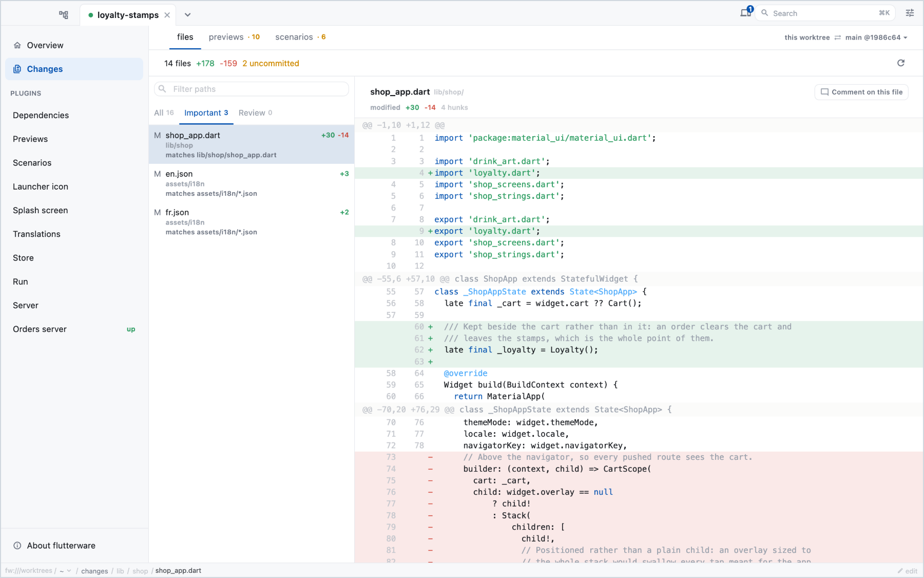Select en.json in the file list
This screenshot has height=578, width=924.
click(x=252, y=183)
